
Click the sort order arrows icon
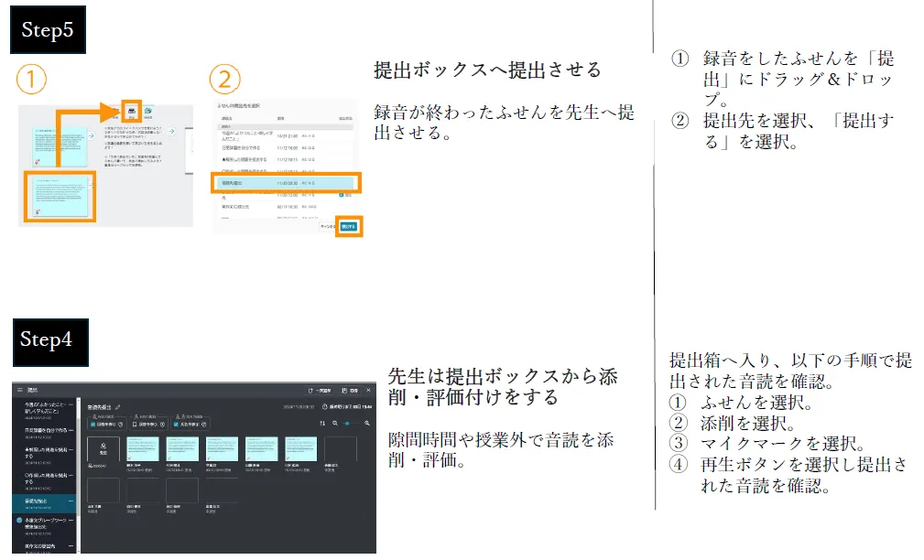321,424
